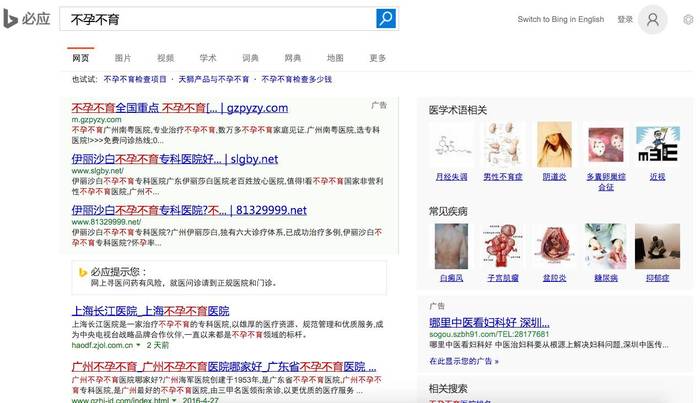This screenshot has height=403, width=700.
Task: Click the haodf.zjol.com.cn green URL
Action: pyautogui.click(x=102, y=345)
